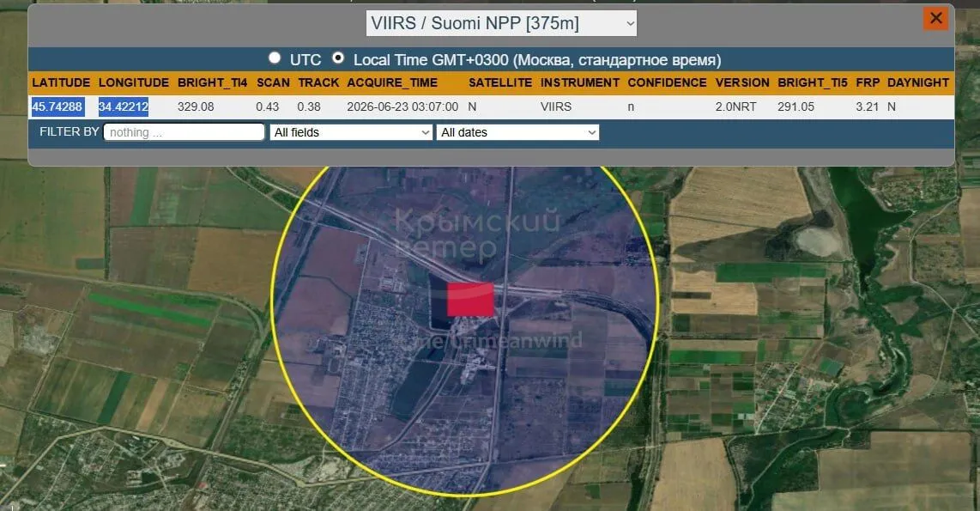Select the Local Time GMT+0300 radio button
980x511 pixels.
pos(338,58)
